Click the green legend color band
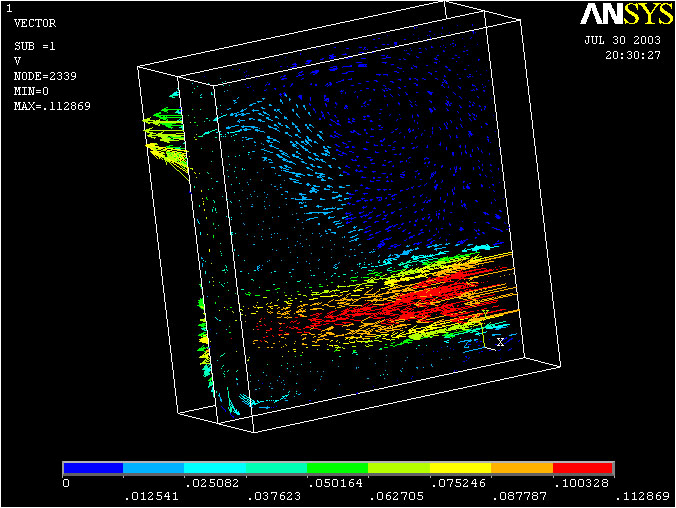The width and height of the screenshot is (676, 508). pos(338,468)
